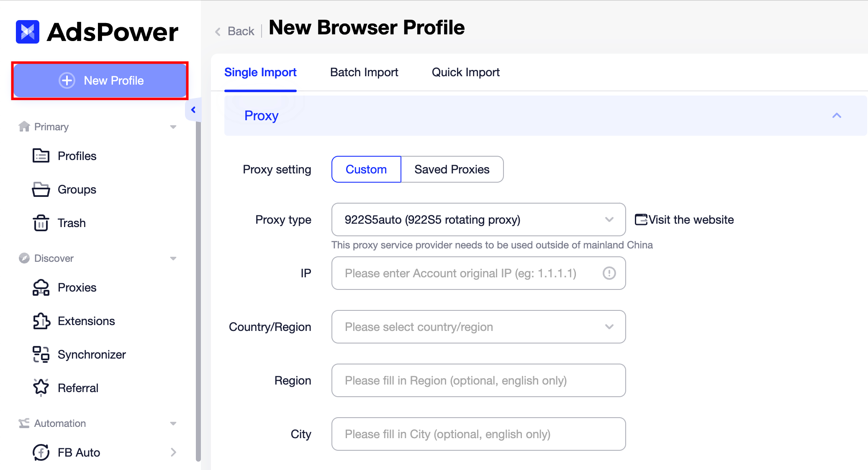Collapse the Proxy section panel
The height and width of the screenshot is (470, 868).
(x=836, y=115)
